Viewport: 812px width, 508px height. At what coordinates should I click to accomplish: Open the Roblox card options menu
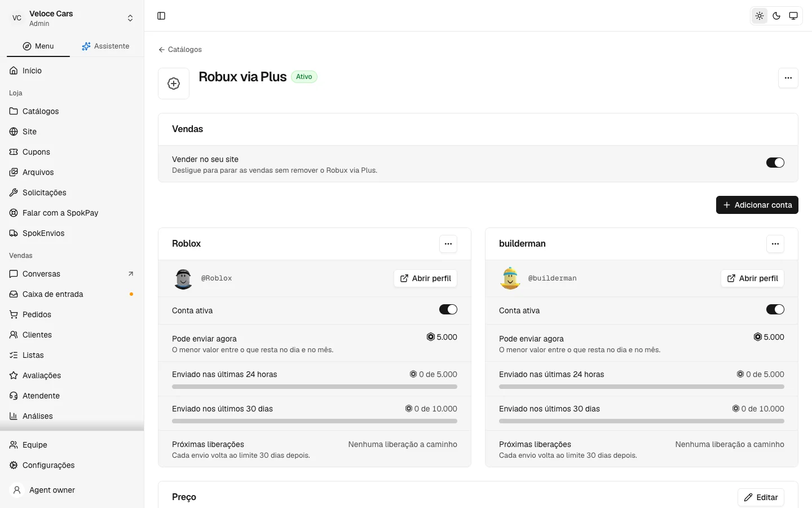(x=448, y=244)
